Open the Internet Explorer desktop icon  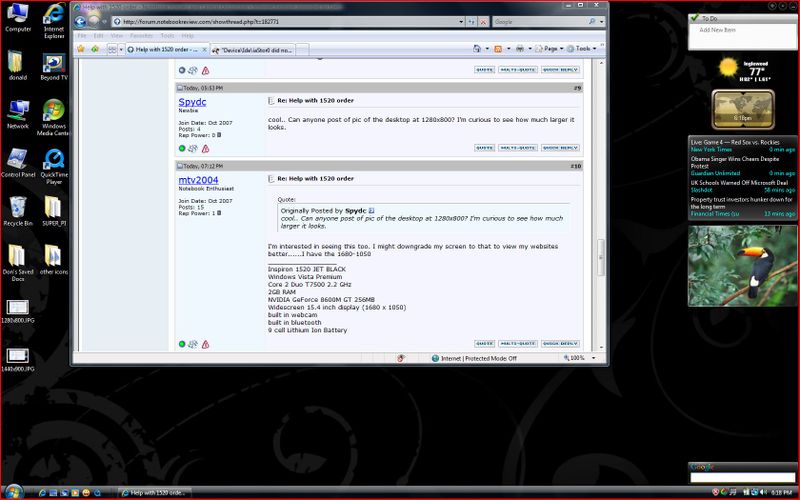[54, 20]
